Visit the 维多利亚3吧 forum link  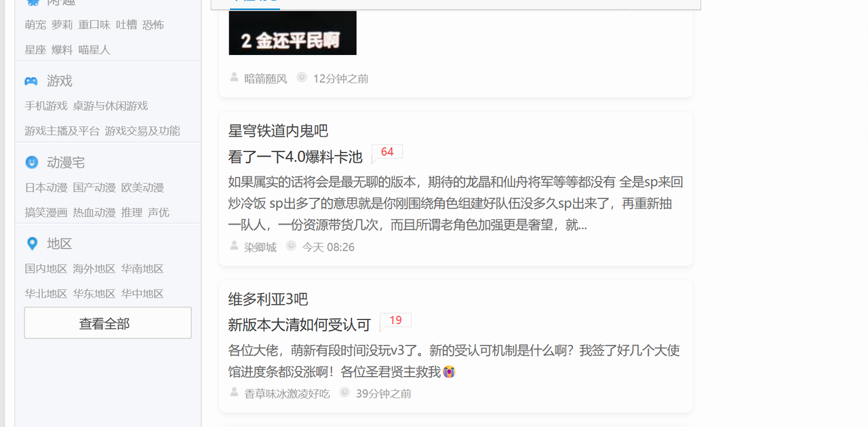269,299
